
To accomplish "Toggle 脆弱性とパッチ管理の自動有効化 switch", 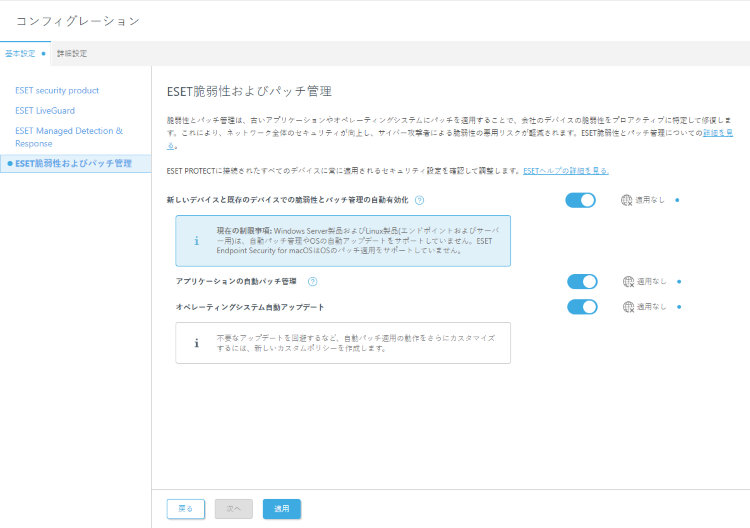I will [580, 200].
